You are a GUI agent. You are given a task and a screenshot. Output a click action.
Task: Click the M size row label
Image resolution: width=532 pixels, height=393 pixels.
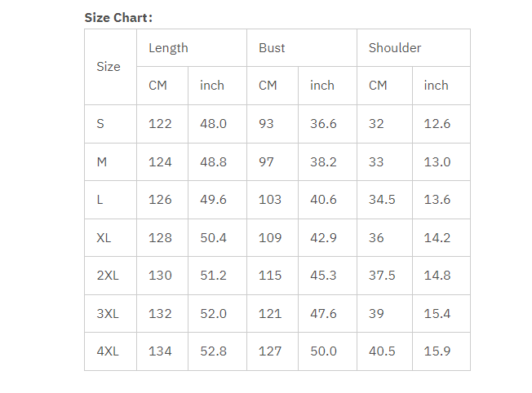[102, 161]
